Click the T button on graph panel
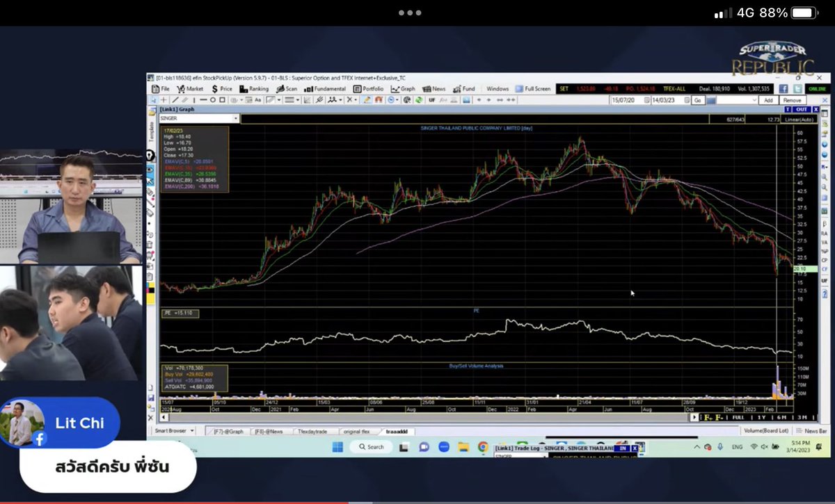 [788, 109]
